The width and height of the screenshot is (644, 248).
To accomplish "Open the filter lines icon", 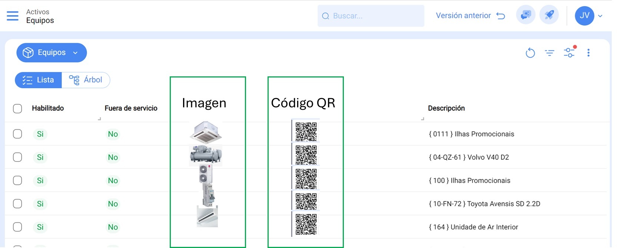I will pyautogui.click(x=550, y=53).
